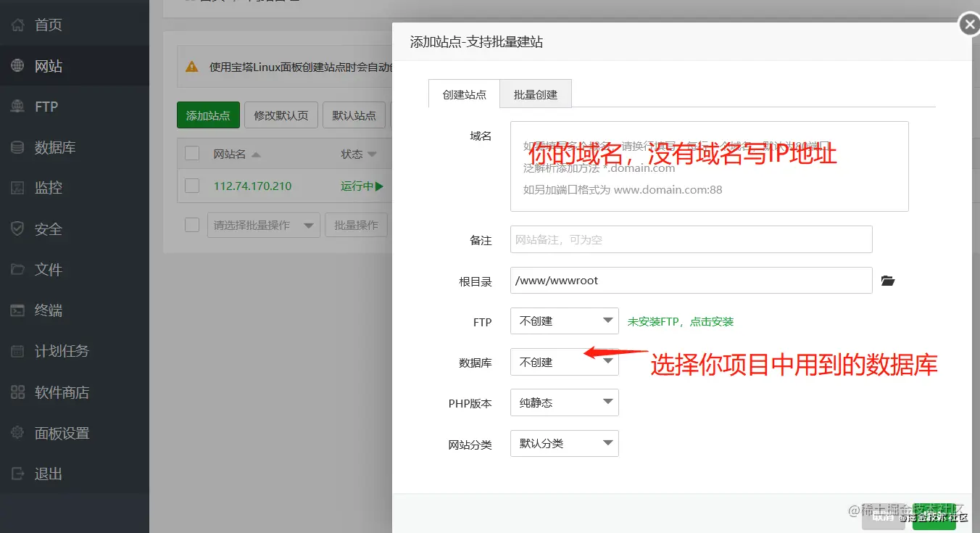Click the 域名 text area

pyautogui.click(x=710, y=166)
